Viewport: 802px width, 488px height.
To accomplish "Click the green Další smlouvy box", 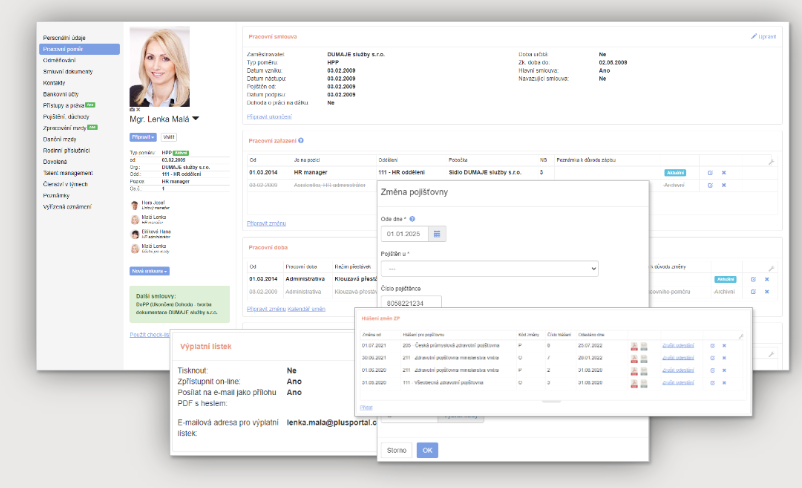I will 180,304.
